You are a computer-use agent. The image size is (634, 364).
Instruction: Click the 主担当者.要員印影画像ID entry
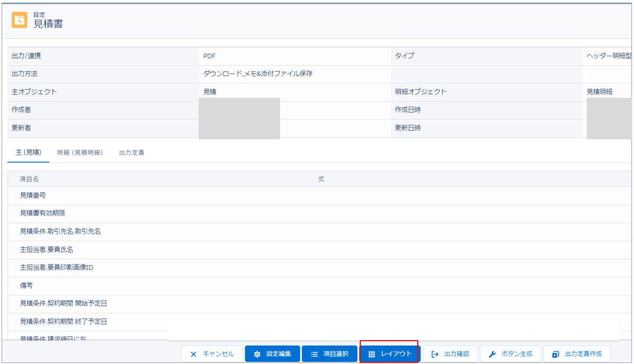click(x=56, y=267)
